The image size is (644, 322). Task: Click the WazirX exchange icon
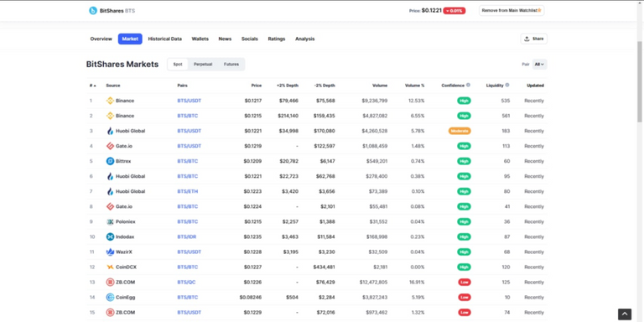pos(110,252)
